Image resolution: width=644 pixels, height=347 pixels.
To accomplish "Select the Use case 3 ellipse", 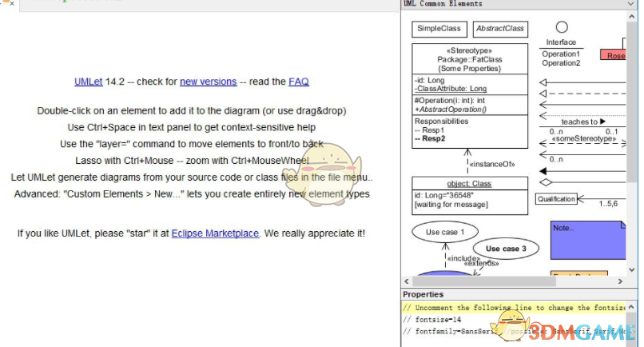I will pyautogui.click(x=506, y=249).
